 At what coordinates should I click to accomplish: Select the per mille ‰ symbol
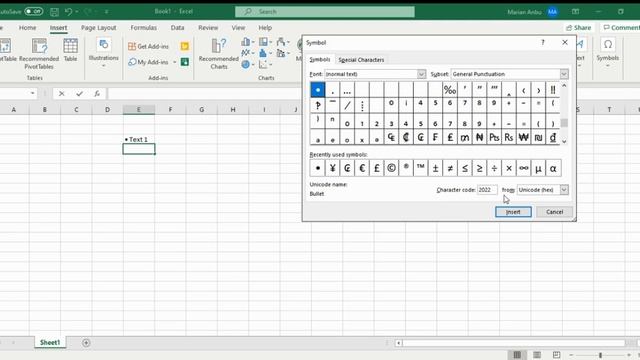coord(450,90)
